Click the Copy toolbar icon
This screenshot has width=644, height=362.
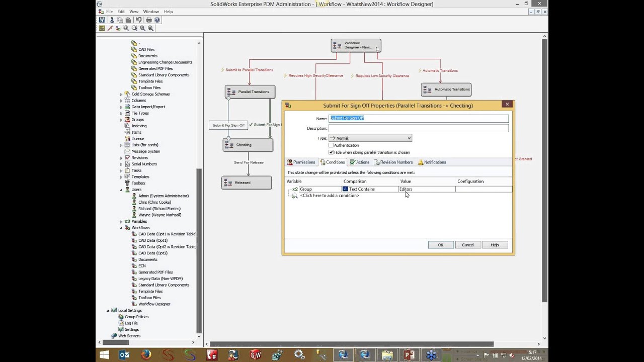[x=120, y=20]
